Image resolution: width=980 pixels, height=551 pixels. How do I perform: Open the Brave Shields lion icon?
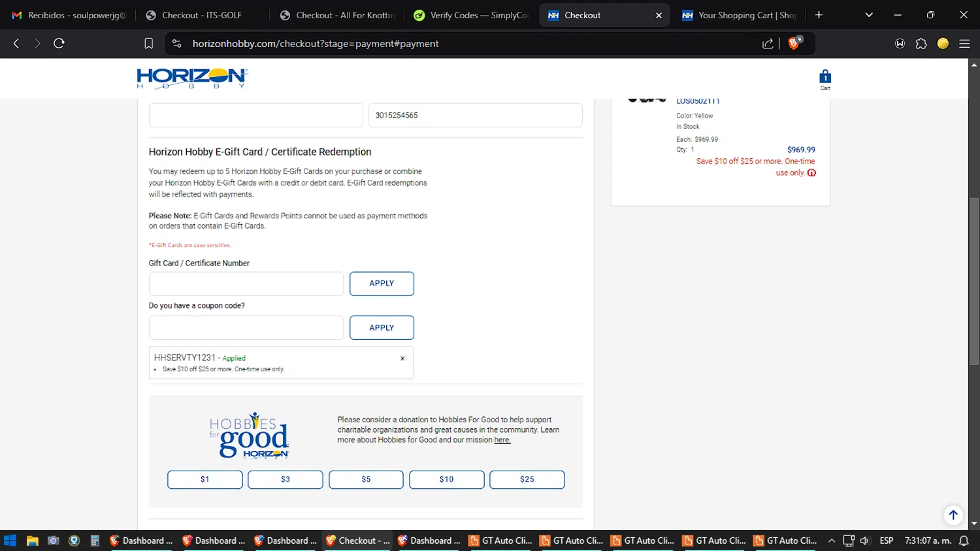pos(794,43)
